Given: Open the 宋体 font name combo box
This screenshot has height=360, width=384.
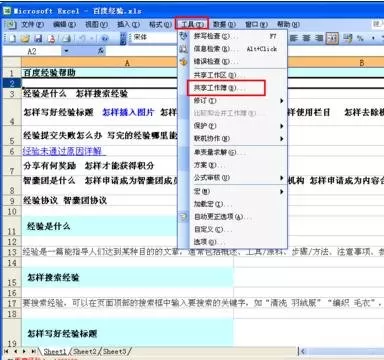Looking at the screenshot, I should point(154,38).
